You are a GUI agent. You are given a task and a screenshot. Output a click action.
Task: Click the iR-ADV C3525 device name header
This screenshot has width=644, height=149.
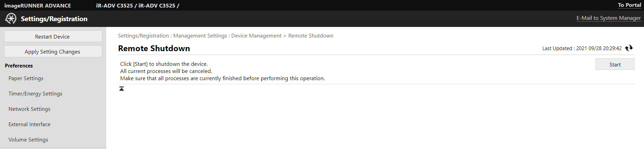pos(138,5)
